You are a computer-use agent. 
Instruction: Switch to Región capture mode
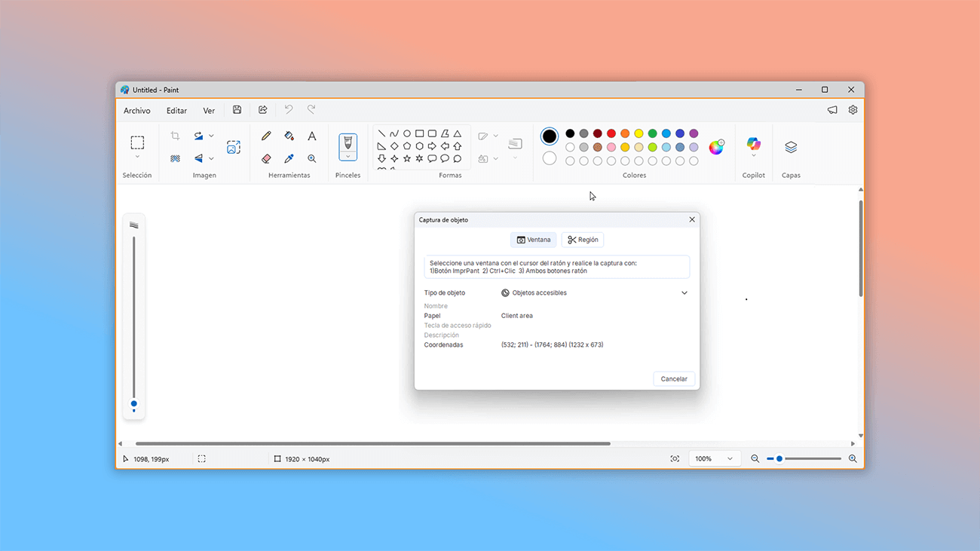(x=582, y=239)
